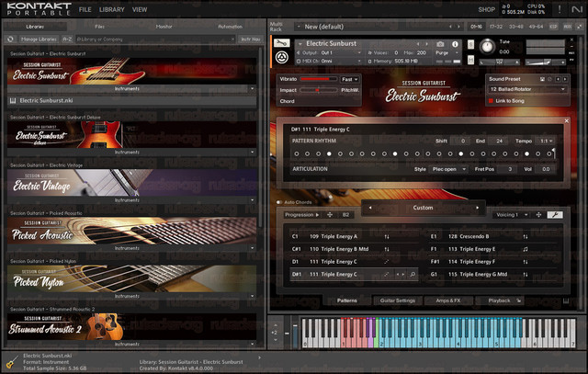
Task: Toggle the AUX sends button
Action: [568, 27]
